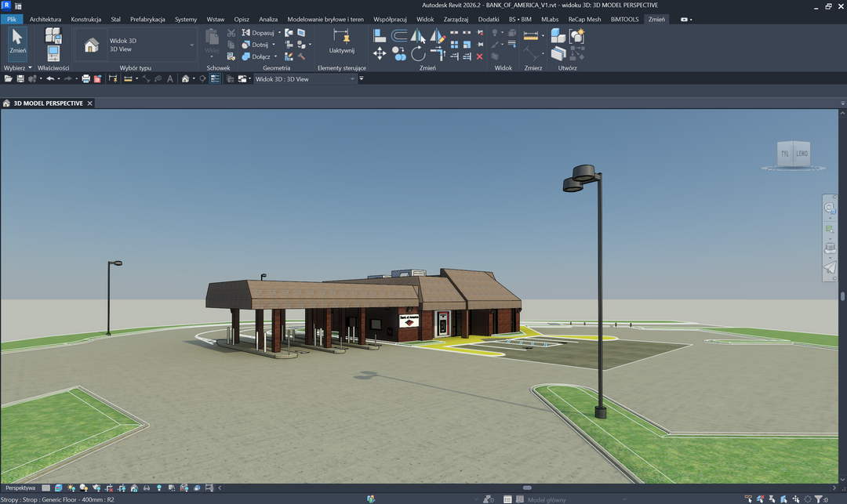
Task: Click the ViewCube in the viewport
Action: point(792,154)
